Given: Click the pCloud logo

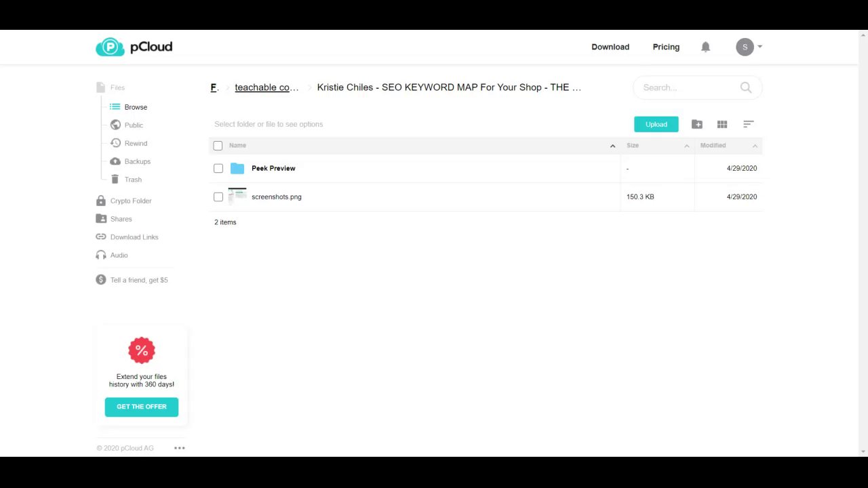Looking at the screenshot, I should coord(134,47).
